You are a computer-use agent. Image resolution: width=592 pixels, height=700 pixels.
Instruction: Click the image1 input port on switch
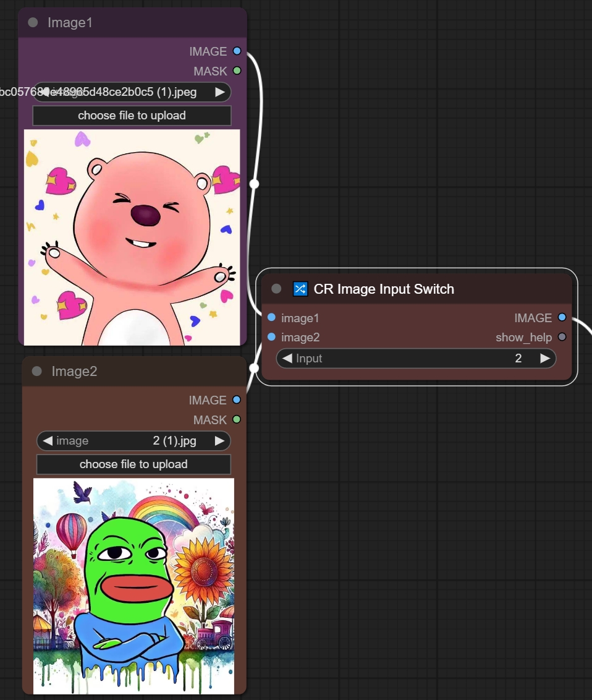click(x=271, y=318)
